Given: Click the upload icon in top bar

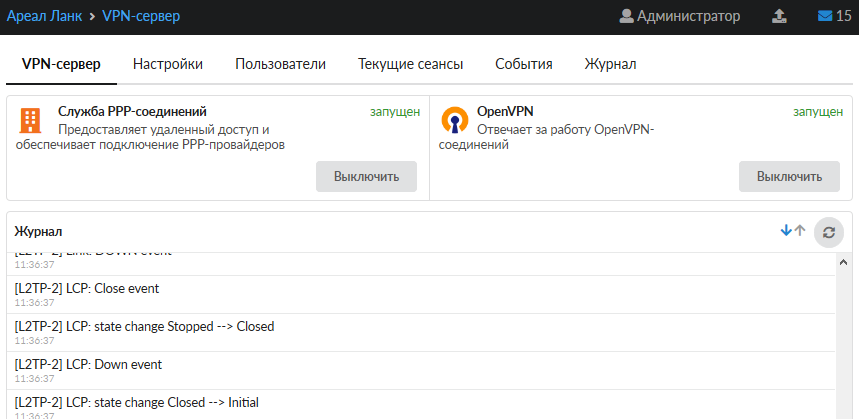Looking at the screenshot, I should (x=779, y=16).
